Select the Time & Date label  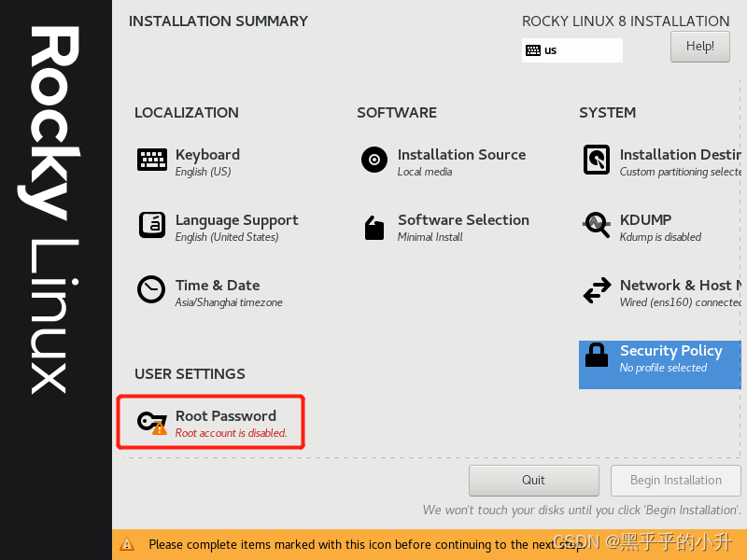click(x=218, y=286)
